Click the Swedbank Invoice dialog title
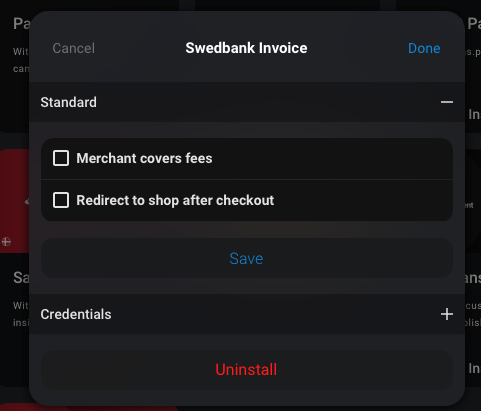The image size is (481, 411). click(246, 48)
